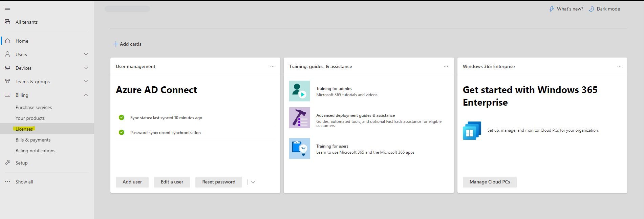Click Learn to use Microsoft 365 description
The width and height of the screenshot is (644, 219).
[x=365, y=152]
